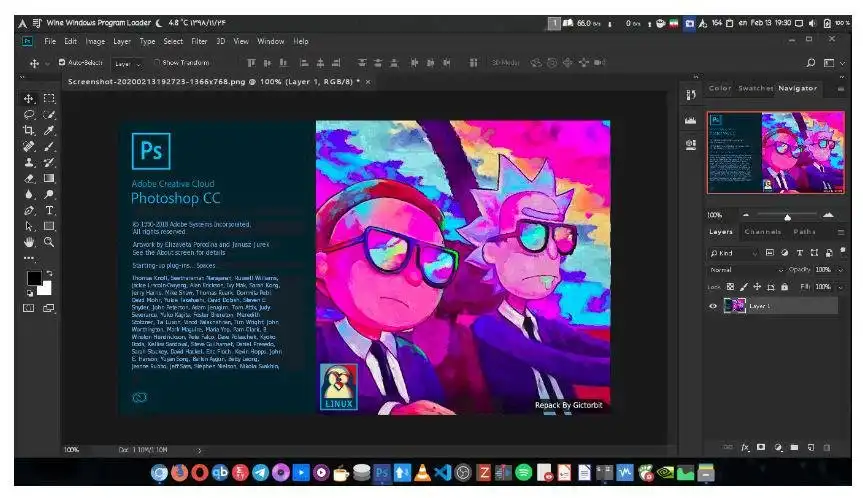Enable the Auto-Select checkbox
The height and width of the screenshot is (498, 863).
tap(62, 62)
